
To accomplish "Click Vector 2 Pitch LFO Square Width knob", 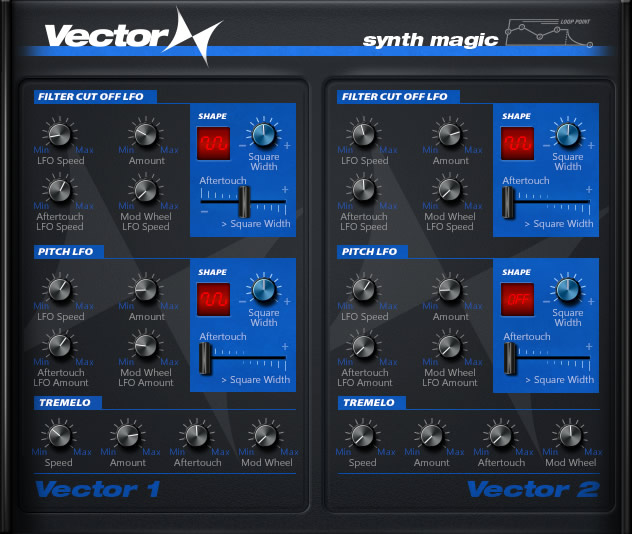I will (568, 290).
